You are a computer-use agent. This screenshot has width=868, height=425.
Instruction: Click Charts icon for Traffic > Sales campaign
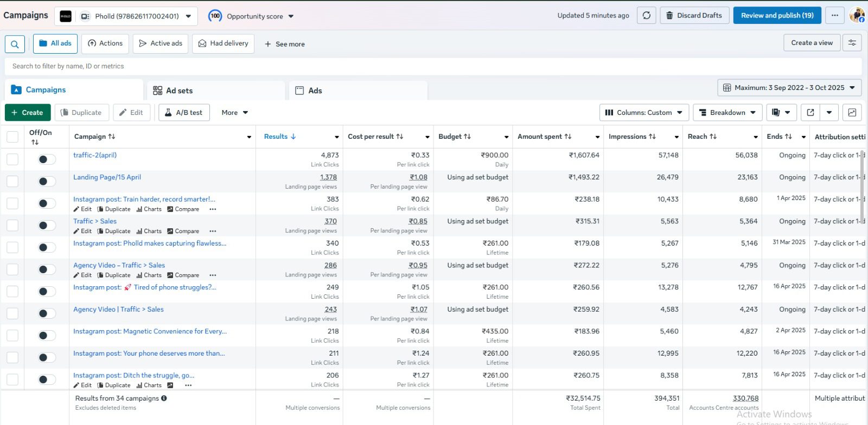[x=149, y=231]
